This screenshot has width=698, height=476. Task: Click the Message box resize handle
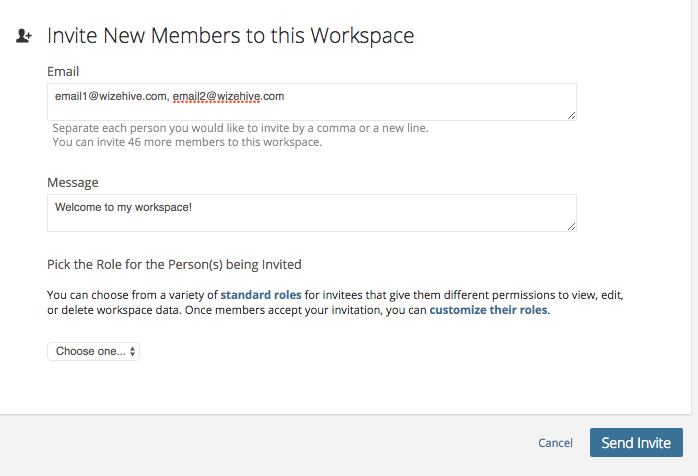[572, 227]
